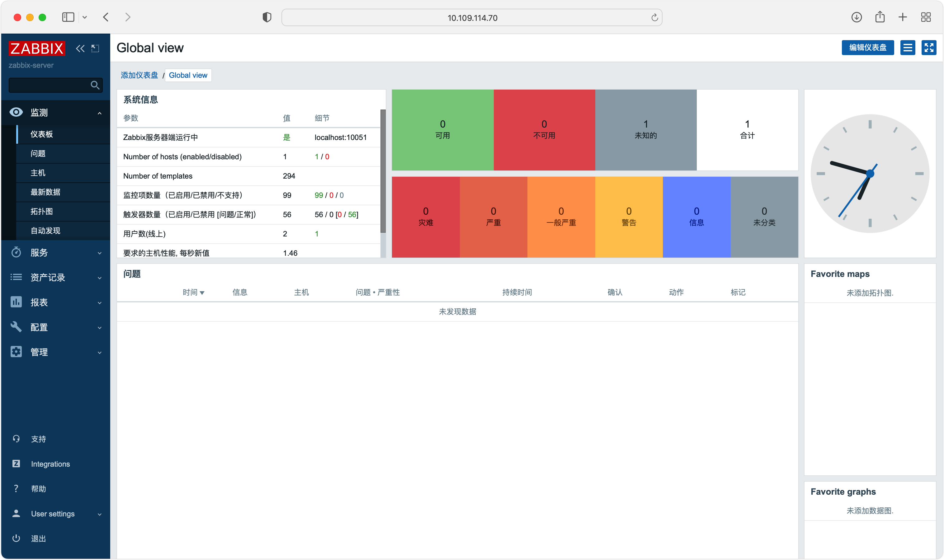Image resolution: width=944 pixels, height=560 pixels.
Task: Click the Safari address bar
Action: pos(472,17)
